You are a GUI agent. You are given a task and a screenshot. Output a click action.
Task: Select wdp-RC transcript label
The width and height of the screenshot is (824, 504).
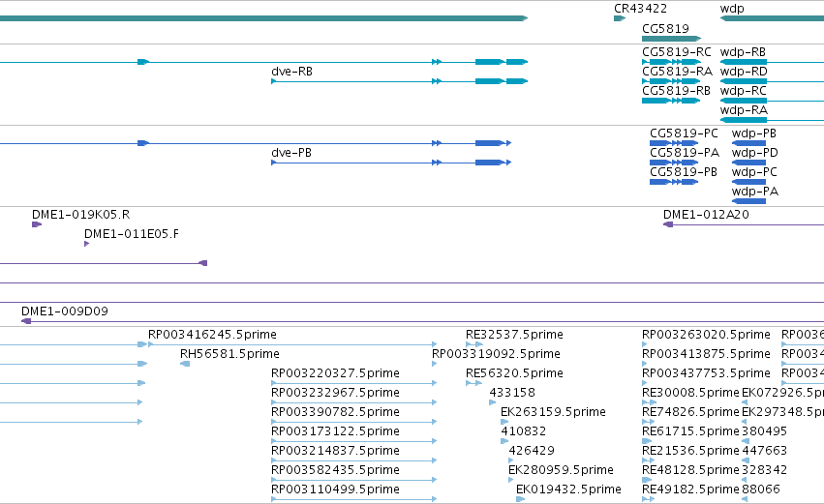(743, 91)
